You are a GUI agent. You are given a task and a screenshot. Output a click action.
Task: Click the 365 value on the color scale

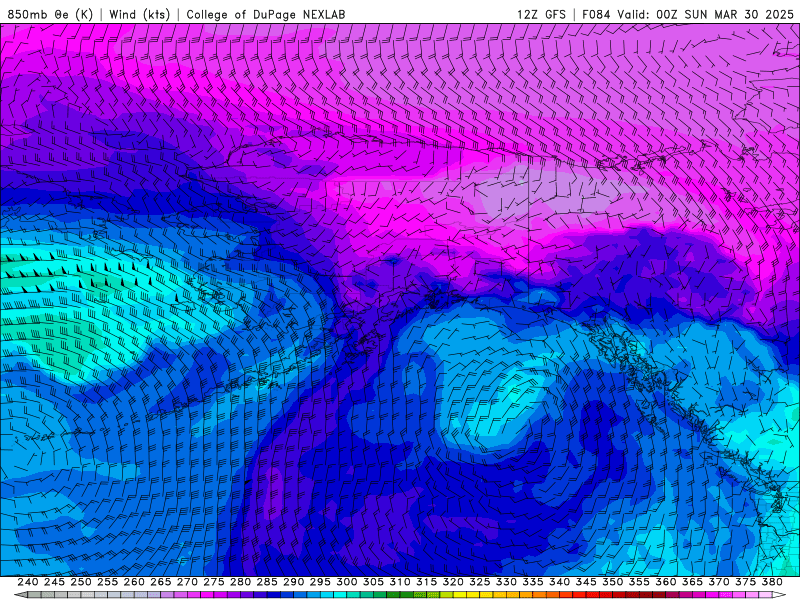692,582
